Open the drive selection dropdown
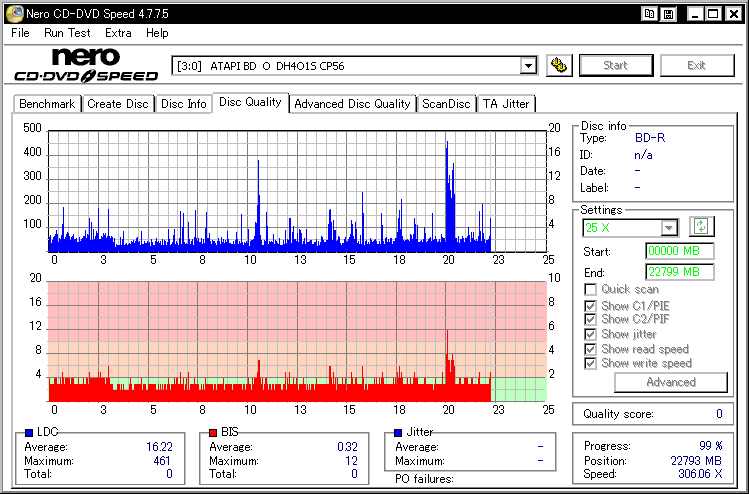Viewport: 749px width, 494px height. pyautogui.click(x=528, y=66)
